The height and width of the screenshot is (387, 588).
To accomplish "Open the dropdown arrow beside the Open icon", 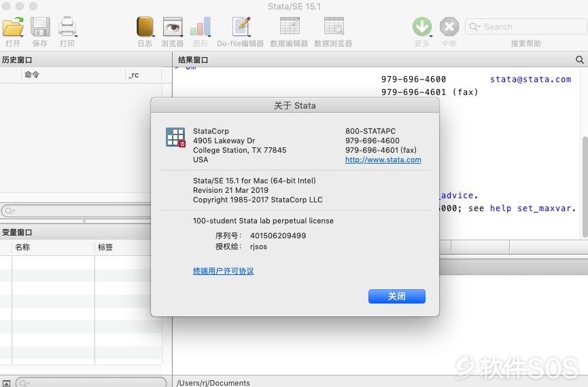I will (x=22, y=36).
